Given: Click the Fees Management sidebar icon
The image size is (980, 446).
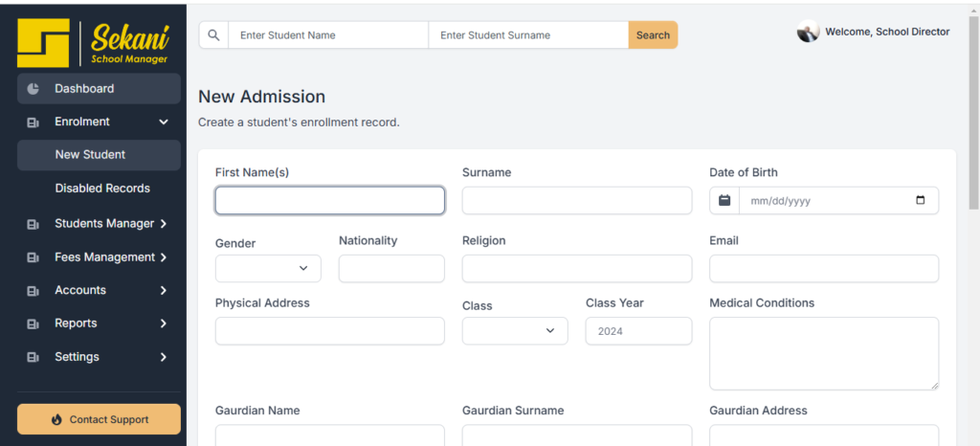Looking at the screenshot, I should 33,257.
